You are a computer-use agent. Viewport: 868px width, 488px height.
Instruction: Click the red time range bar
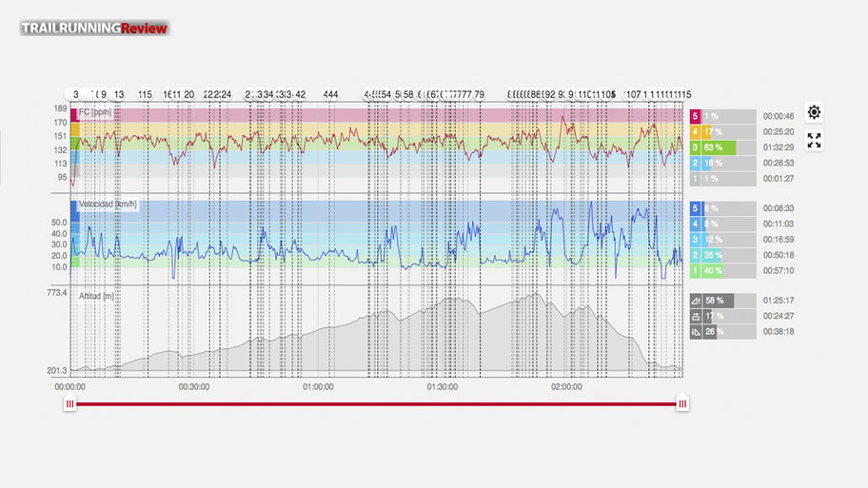pyautogui.click(x=376, y=404)
